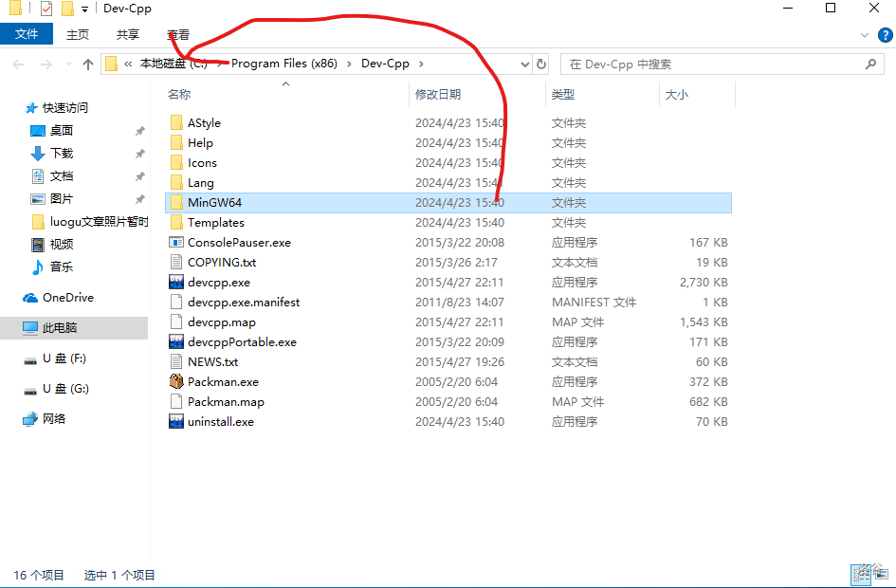Select the devcpp.map file icon

(176, 322)
